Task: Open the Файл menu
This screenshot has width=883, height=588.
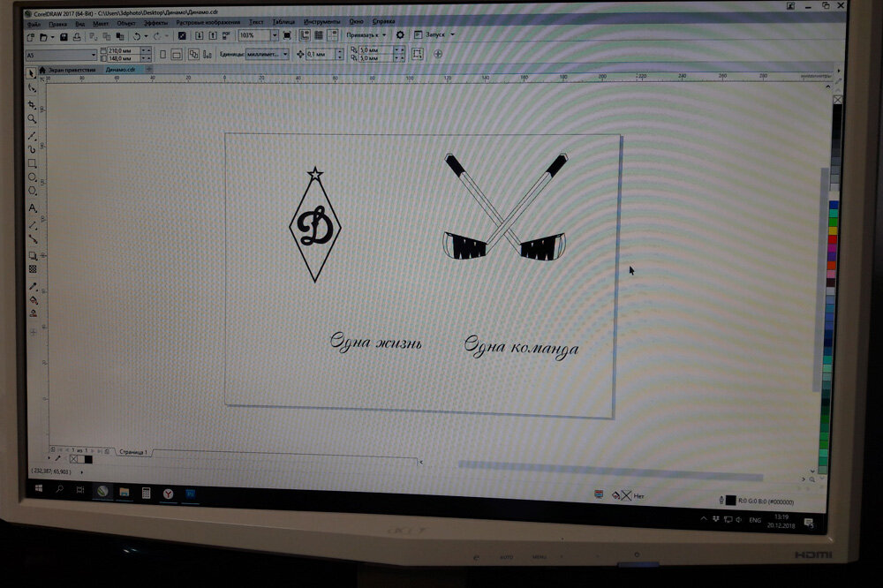Action: tap(34, 24)
